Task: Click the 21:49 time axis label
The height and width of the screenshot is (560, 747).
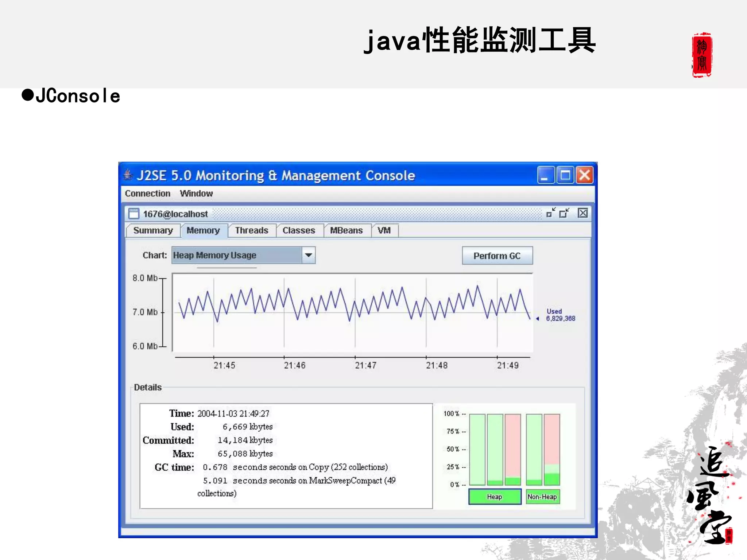Action: 508,365
